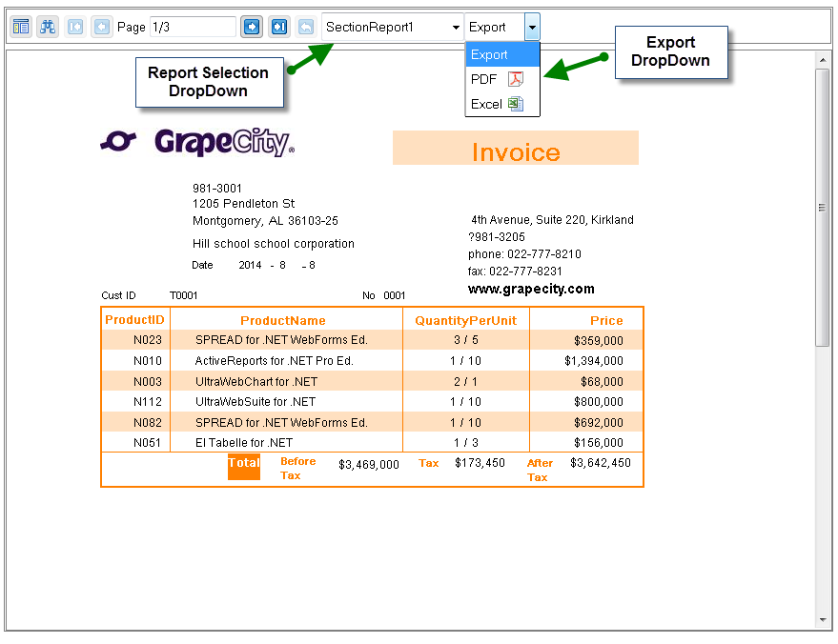Click the $156,000 price cell
838x644 pixels.
coord(599,443)
